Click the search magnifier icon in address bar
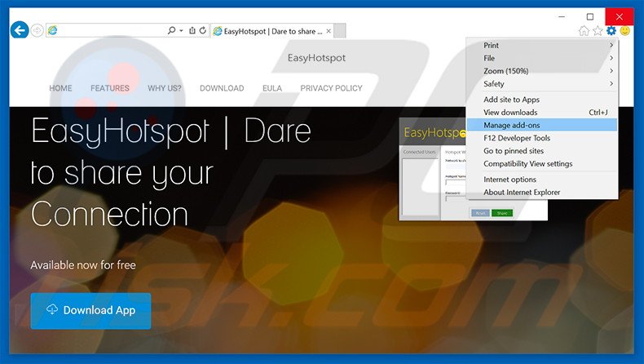This screenshot has height=364, width=644. (x=171, y=30)
